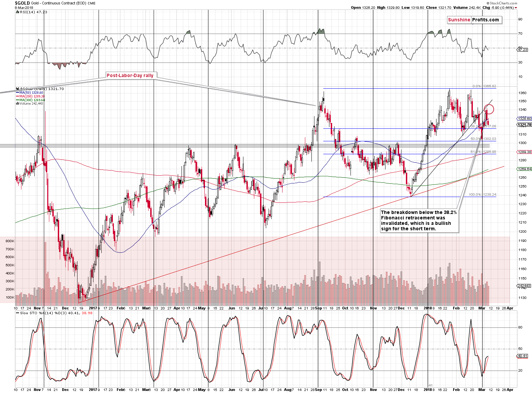Click the red 1289.38 price tag on right axis

pyautogui.click(x=525, y=152)
